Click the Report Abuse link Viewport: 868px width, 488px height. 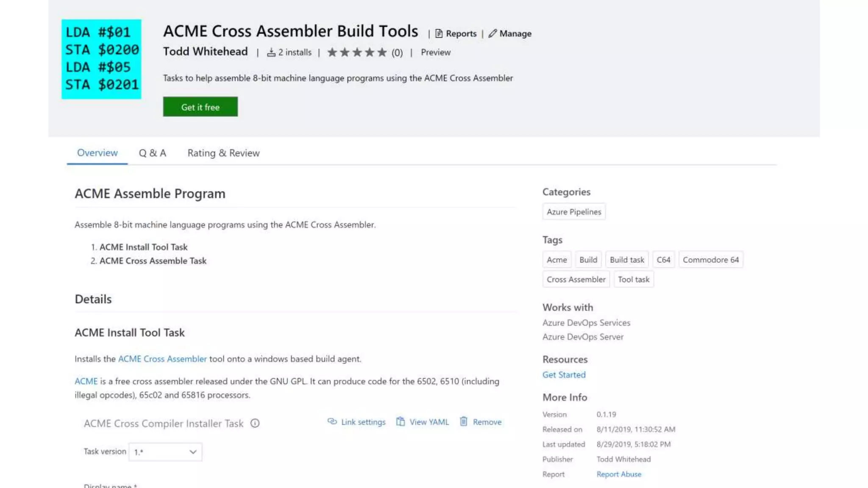pyautogui.click(x=618, y=474)
